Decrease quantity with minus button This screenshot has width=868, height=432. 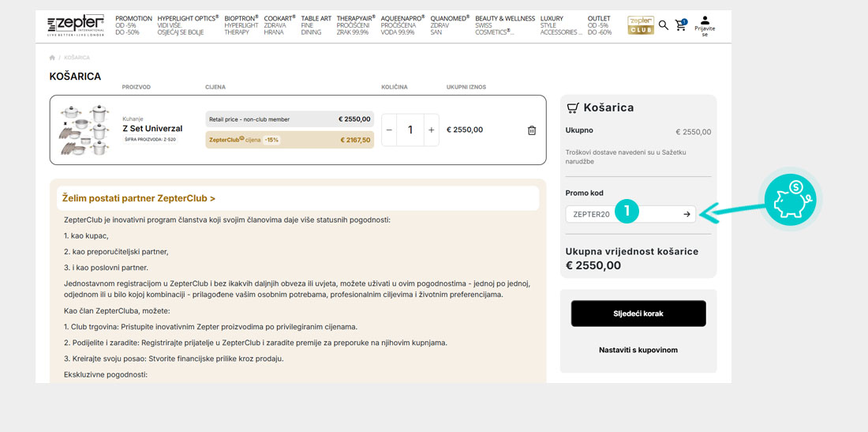point(390,130)
